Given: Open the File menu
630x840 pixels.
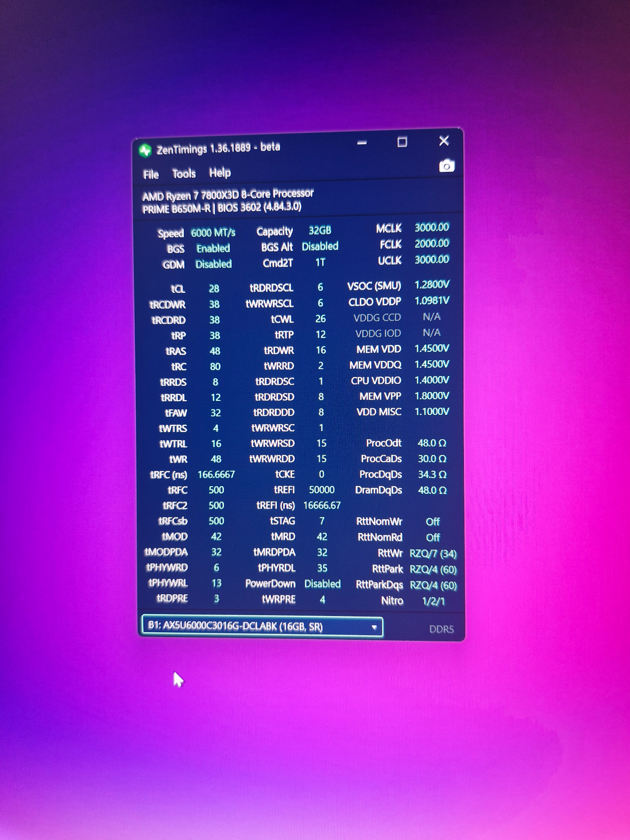Looking at the screenshot, I should [151, 175].
